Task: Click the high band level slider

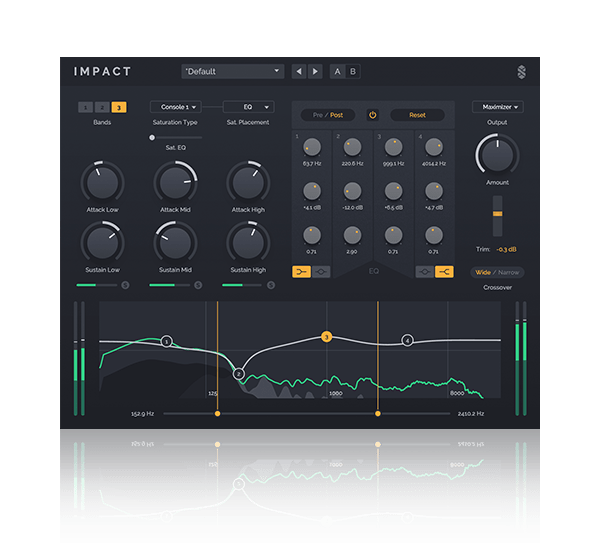Action: (x=242, y=285)
